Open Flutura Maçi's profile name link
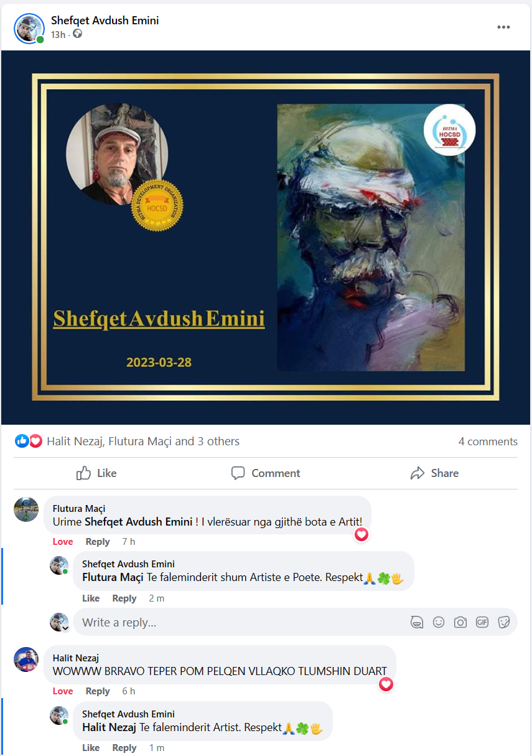This screenshot has width=532, height=756. 79,509
